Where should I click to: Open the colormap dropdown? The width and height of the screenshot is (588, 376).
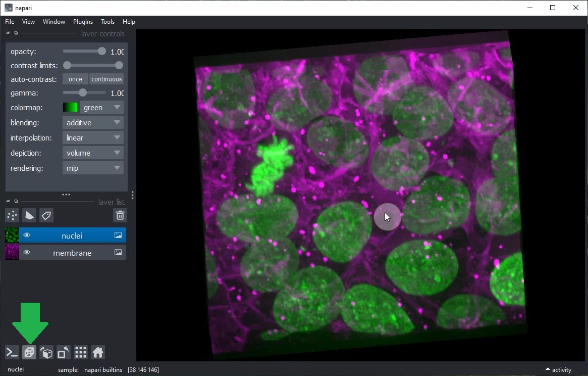(x=101, y=108)
